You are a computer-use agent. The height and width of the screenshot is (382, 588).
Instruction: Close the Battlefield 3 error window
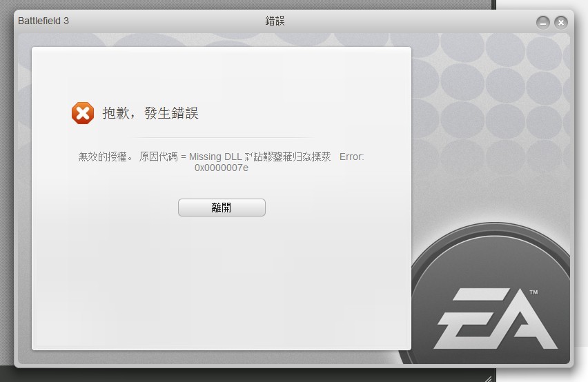click(561, 23)
